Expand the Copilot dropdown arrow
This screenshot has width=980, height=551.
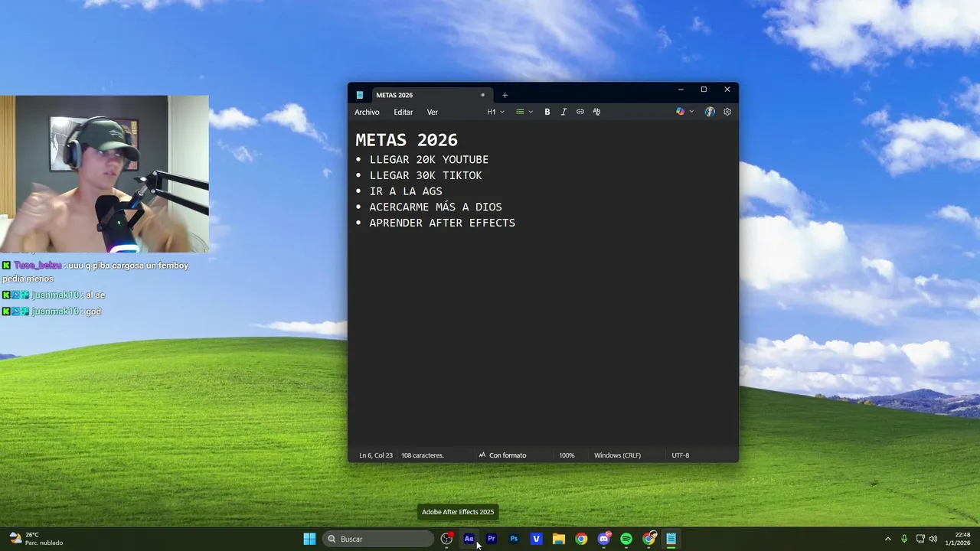(691, 112)
